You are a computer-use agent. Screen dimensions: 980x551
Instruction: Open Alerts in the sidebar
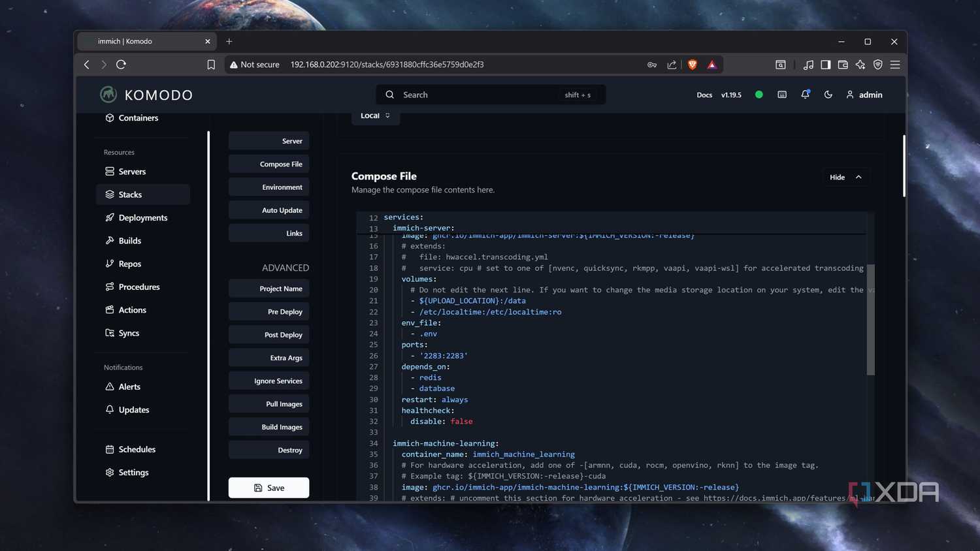tap(142, 386)
